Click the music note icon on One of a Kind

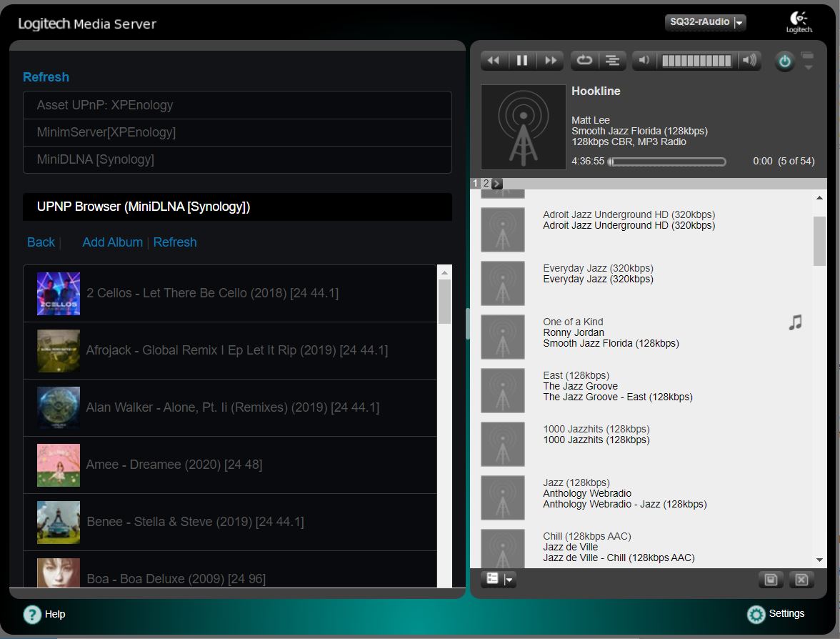[x=795, y=322]
